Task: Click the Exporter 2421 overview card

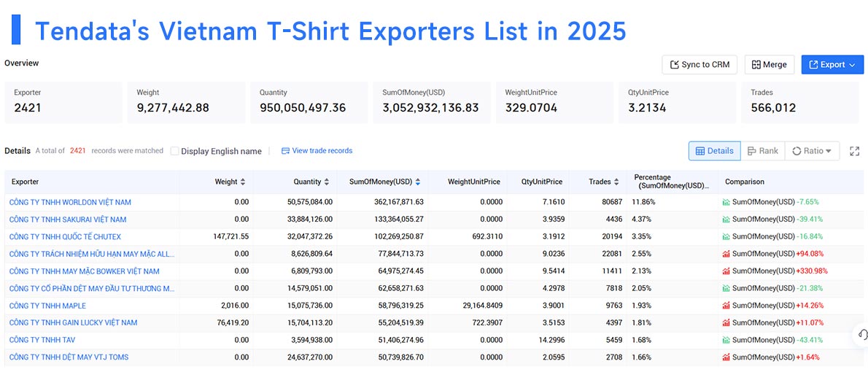Action: 63,102
